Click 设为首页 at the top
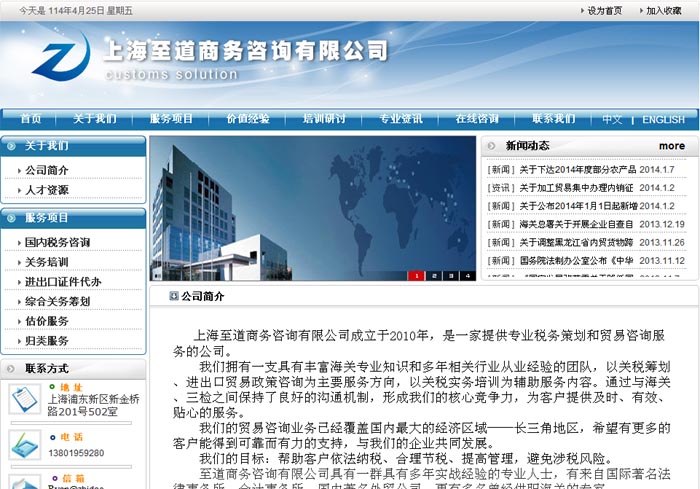Image resolution: width=700 pixels, height=489 pixels. tap(604, 11)
